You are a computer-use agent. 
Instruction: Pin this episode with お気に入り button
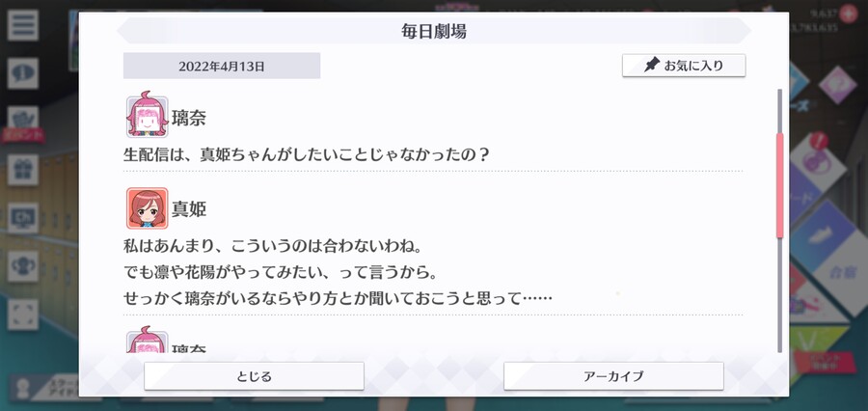[684, 66]
